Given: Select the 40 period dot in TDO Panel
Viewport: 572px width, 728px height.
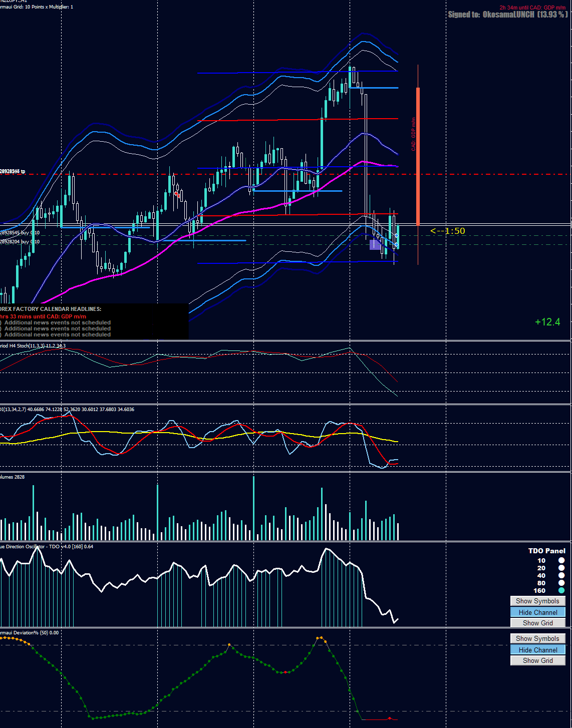Looking at the screenshot, I should 561,575.
